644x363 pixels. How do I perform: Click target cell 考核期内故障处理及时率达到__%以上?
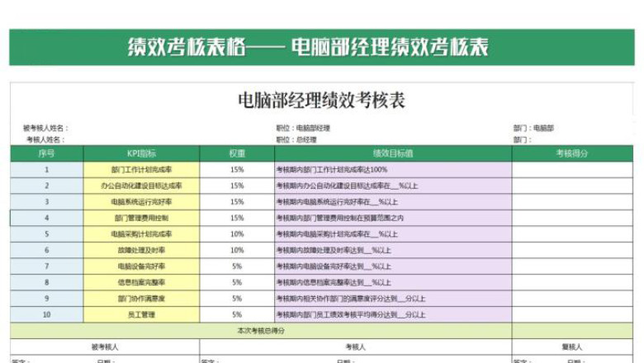(x=393, y=250)
